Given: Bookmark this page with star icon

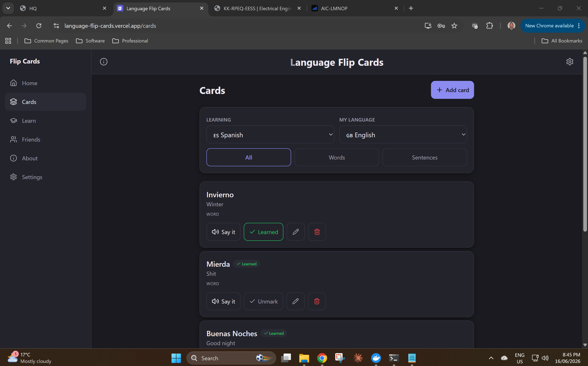Looking at the screenshot, I should tap(454, 26).
